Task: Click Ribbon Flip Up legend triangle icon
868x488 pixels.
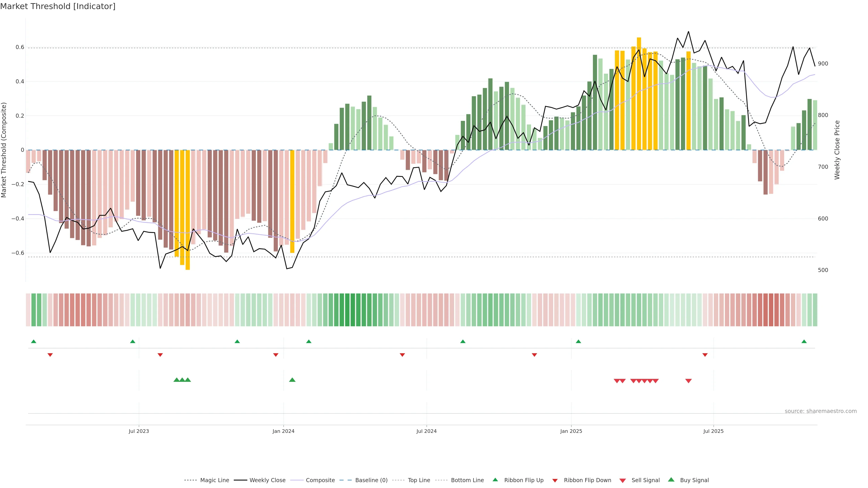Action: [x=495, y=480]
